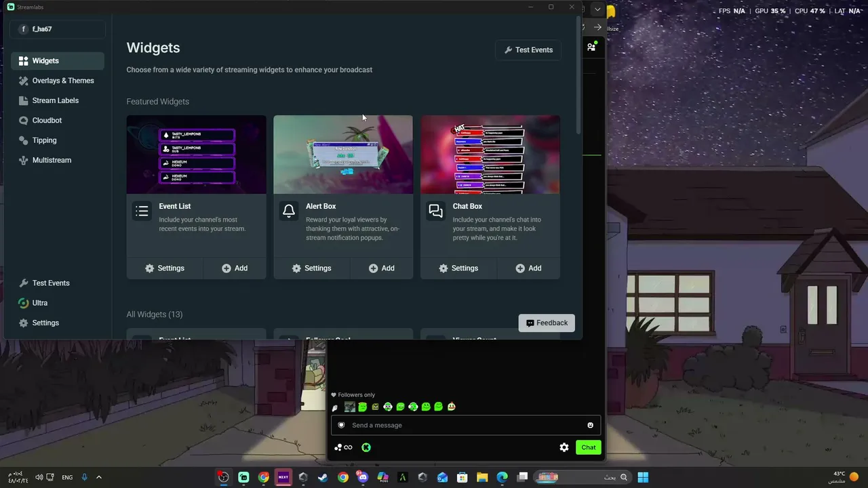Open the Tipping section
868x488 pixels.
[x=58, y=140]
